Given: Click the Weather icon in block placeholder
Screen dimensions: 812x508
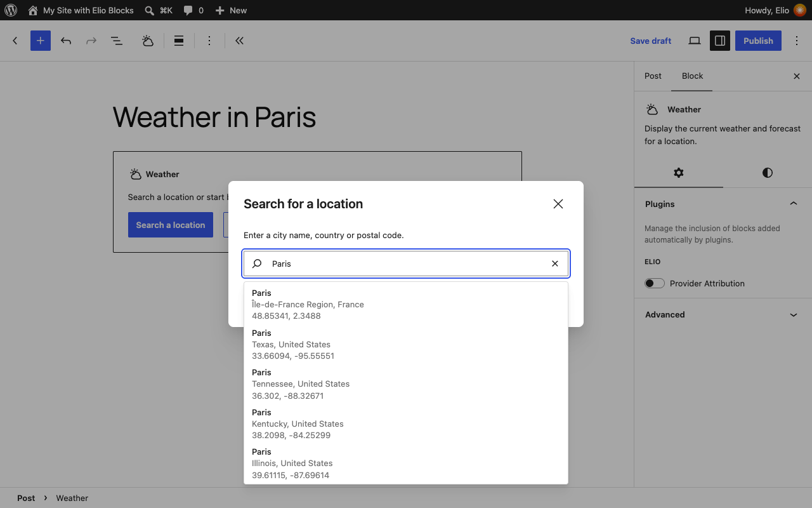Looking at the screenshot, I should tap(135, 174).
